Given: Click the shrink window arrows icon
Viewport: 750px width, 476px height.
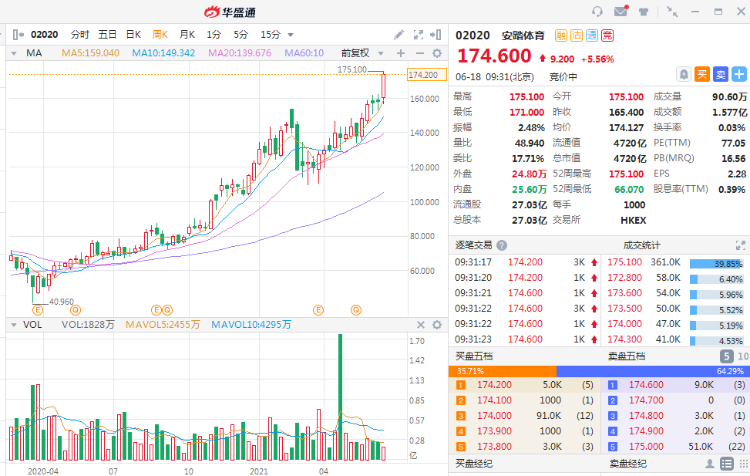Looking at the screenshot, I should [672, 11].
